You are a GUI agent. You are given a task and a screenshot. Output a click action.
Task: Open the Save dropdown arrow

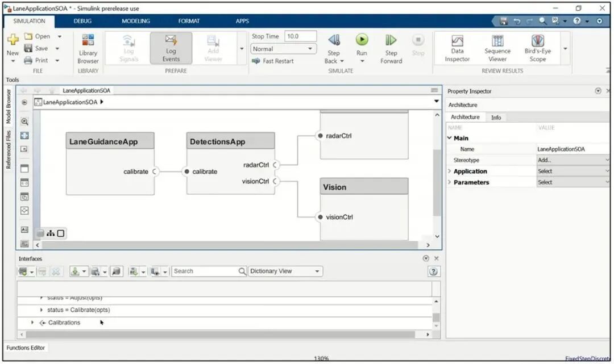(57, 48)
